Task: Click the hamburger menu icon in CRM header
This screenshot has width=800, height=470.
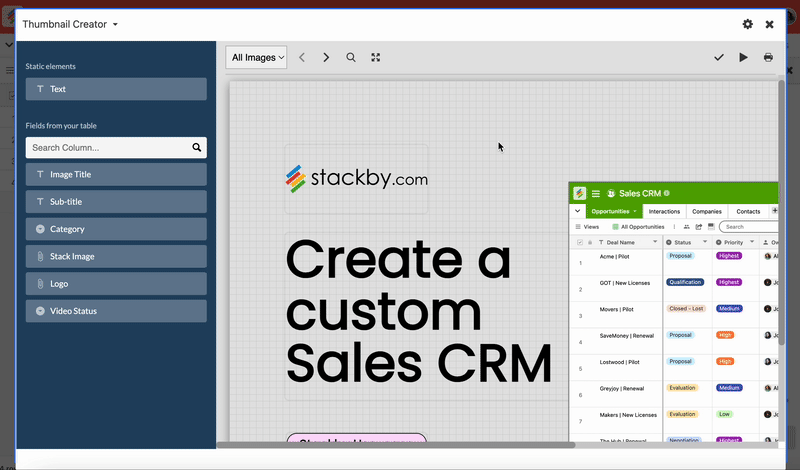Action: click(x=595, y=193)
